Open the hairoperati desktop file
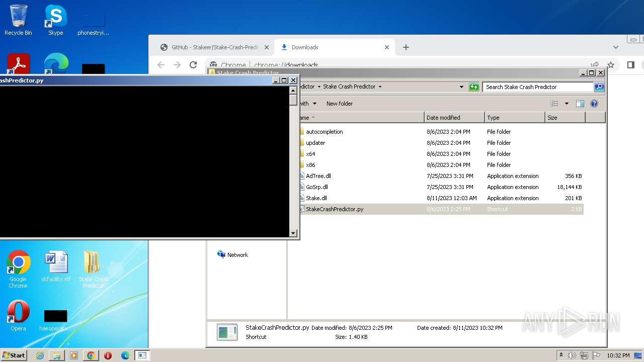Image resolution: width=644 pixels, height=362 pixels. (55, 320)
